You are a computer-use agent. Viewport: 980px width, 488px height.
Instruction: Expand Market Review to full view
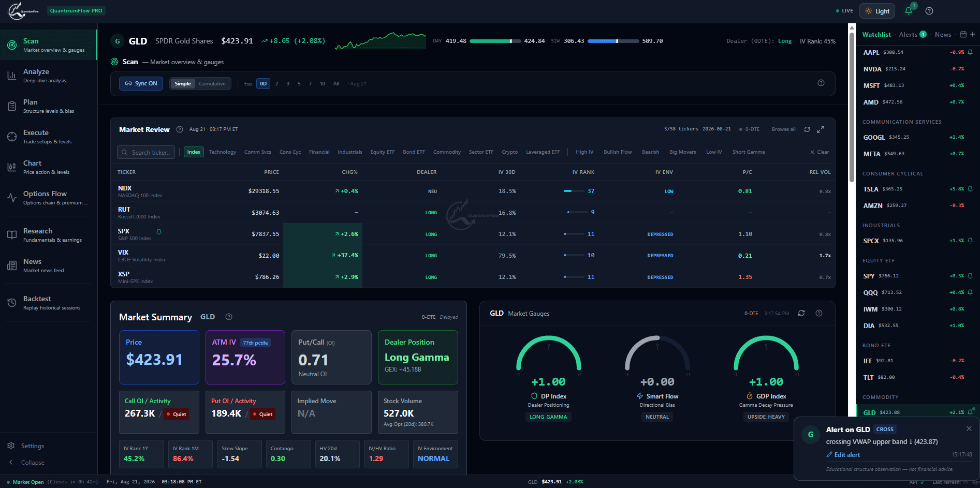coord(821,129)
